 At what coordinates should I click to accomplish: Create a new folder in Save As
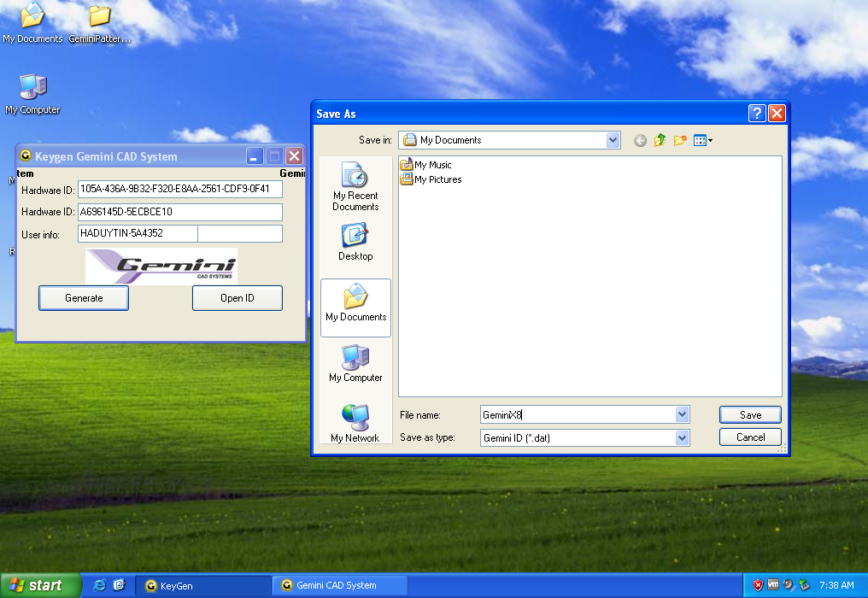[x=680, y=141]
